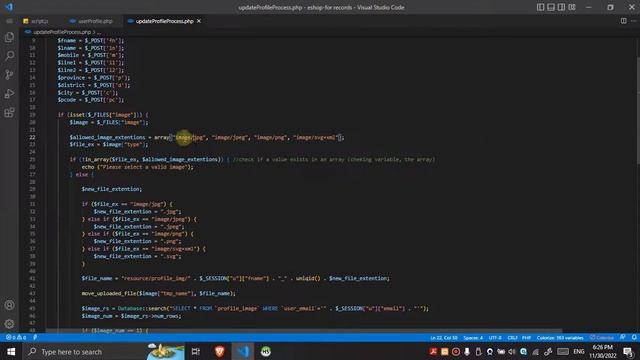Click line number 22 in the gutter
Screen dimensions: 640x360
pyautogui.click(x=32, y=137)
